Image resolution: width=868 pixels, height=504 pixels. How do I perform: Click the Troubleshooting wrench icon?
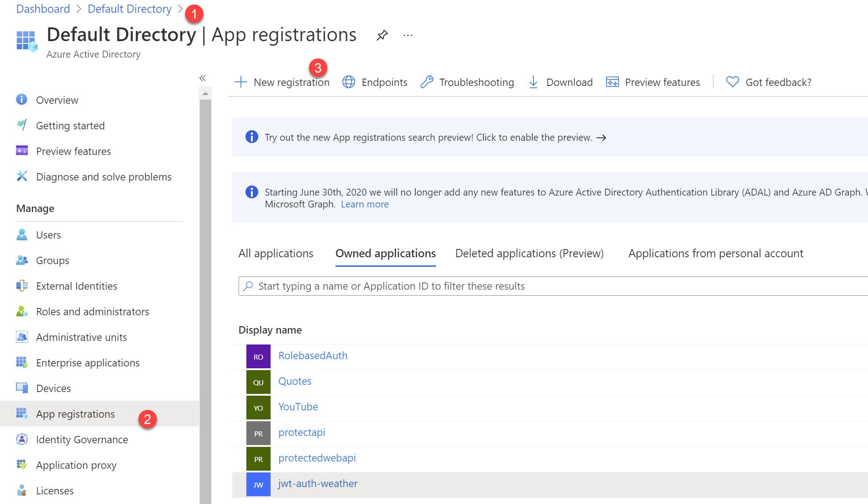[x=426, y=82]
